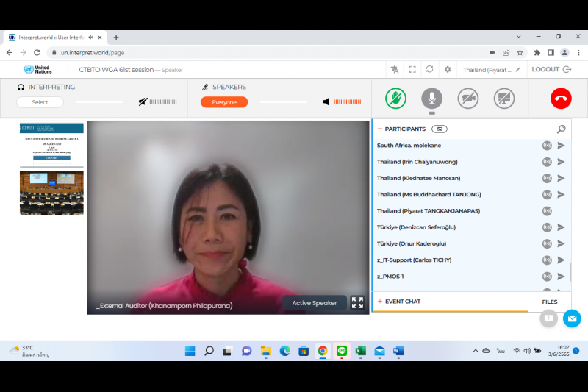Switch to the Files tab
The width and height of the screenshot is (588, 392).
[549, 302]
